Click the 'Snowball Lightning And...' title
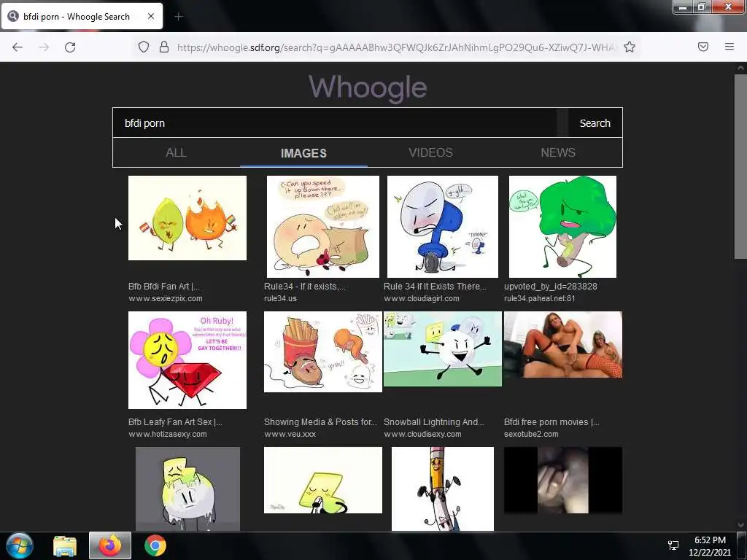 (434, 422)
